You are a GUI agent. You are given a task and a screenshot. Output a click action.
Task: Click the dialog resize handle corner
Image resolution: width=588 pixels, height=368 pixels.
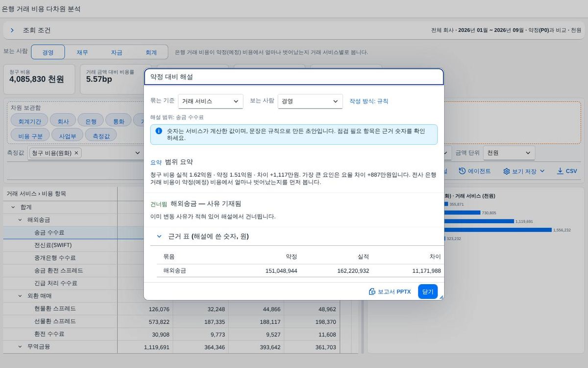441,297
